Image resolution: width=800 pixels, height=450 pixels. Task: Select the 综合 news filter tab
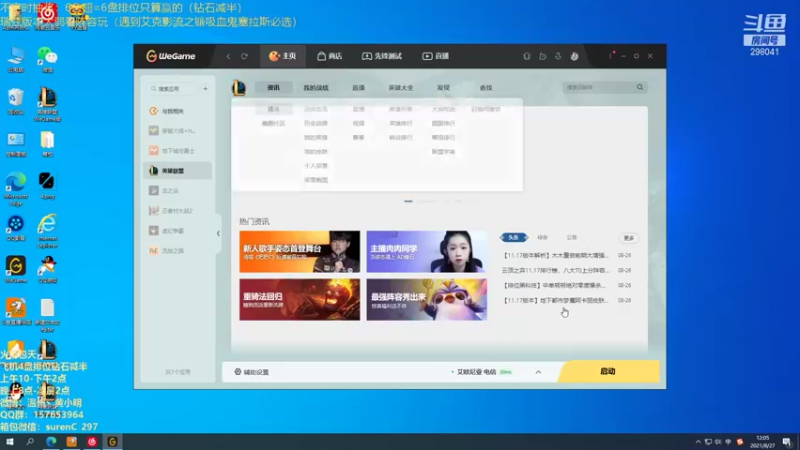pyautogui.click(x=542, y=238)
